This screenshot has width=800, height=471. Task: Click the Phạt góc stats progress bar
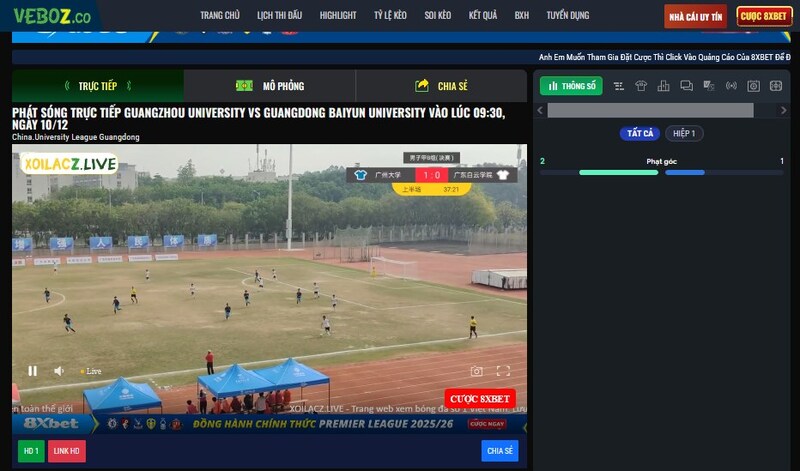661,172
